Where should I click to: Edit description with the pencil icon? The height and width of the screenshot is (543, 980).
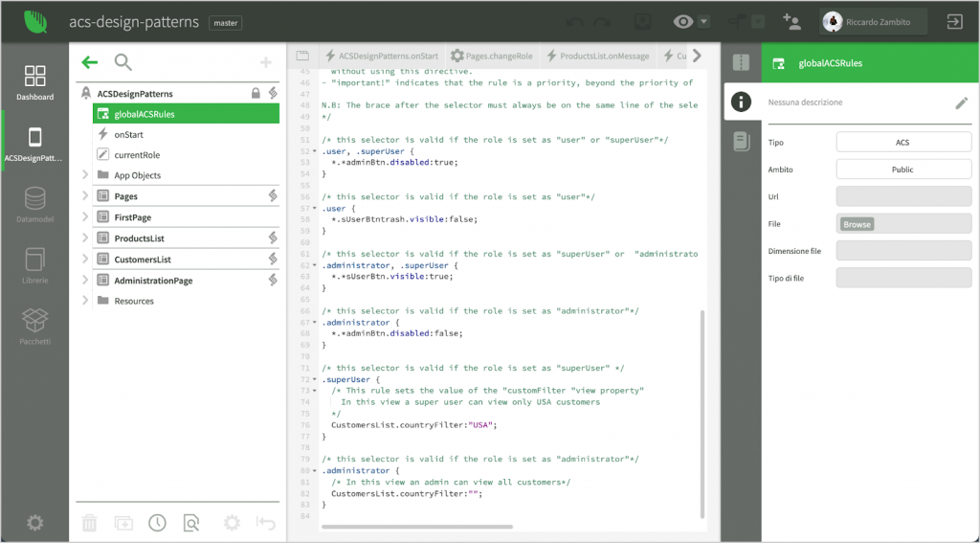pyautogui.click(x=961, y=103)
